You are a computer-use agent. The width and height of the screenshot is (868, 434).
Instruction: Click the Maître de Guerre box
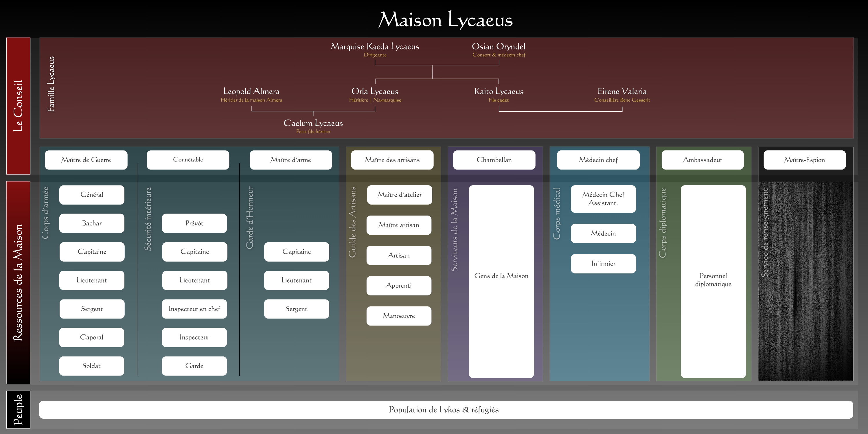pyautogui.click(x=86, y=160)
